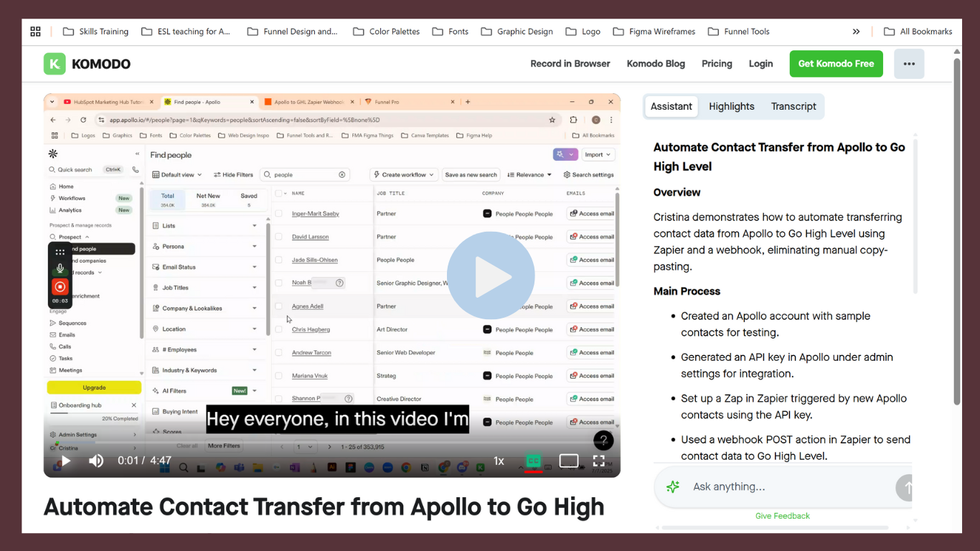This screenshot has height=551, width=980.
Task: Toggle closed captions with the CC button
Action: pyautogui.click(x=533, y=461)
